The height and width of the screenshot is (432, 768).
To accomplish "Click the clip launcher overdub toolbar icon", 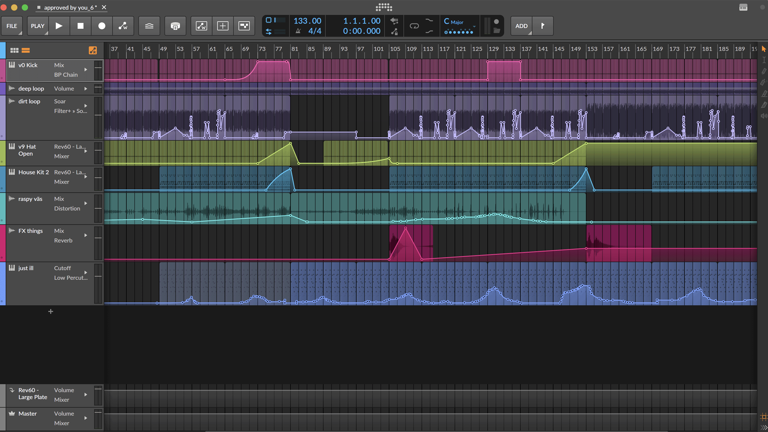I will pos(244,26).
